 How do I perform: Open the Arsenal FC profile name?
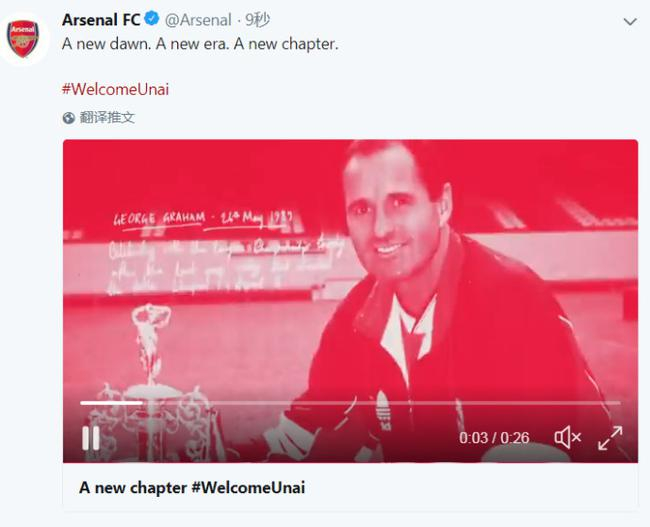[100, 20]
